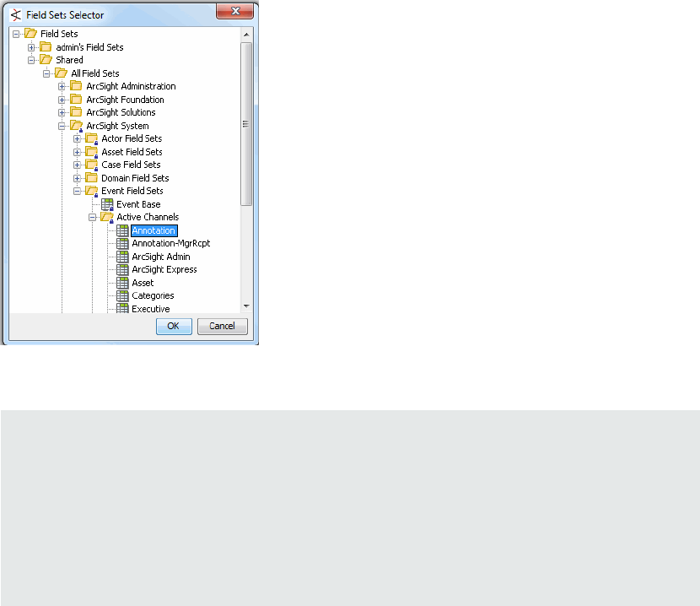The width and height of the screenshot is (700, 606).
Task: Collapse the Shared node
Action: [31, 60]
